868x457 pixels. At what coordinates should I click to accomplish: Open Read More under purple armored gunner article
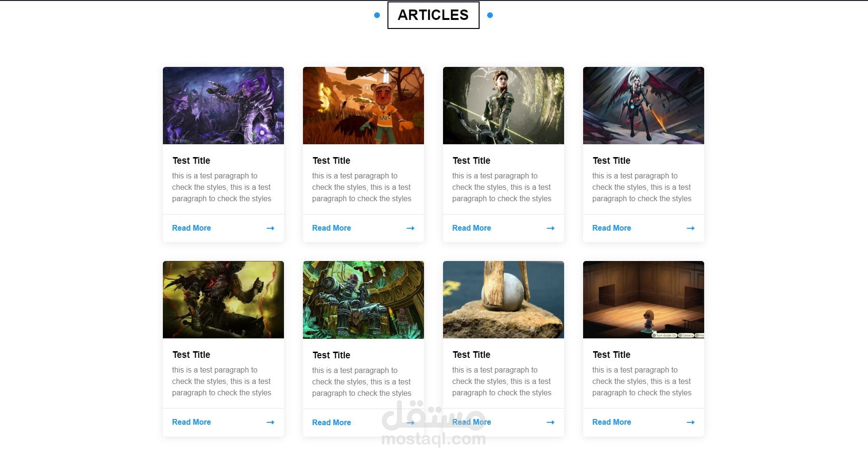pyautogui.click(x=191, y=228)
